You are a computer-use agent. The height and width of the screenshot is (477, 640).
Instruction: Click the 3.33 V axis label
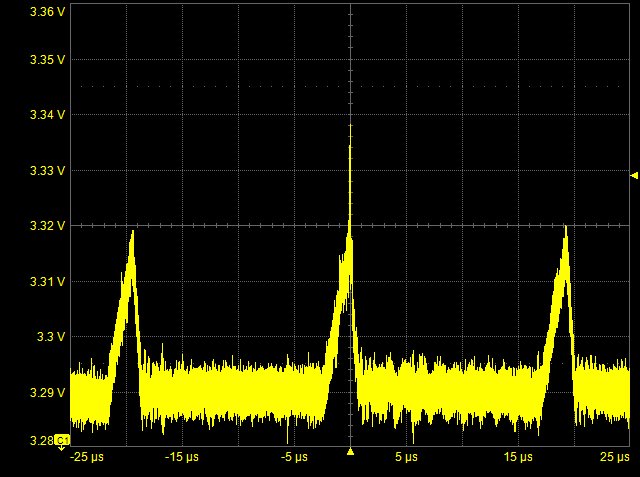pos(48,171)
